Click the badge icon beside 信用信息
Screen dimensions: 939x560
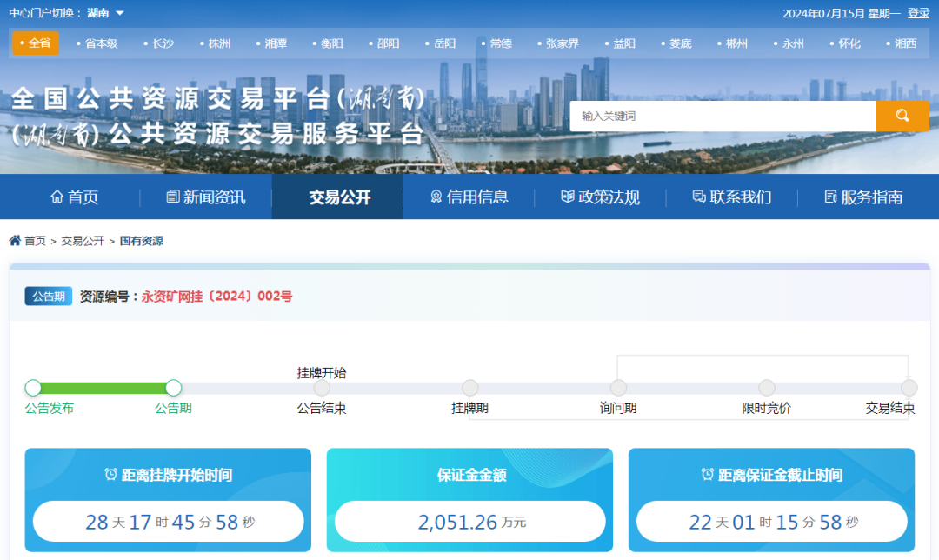point(436,197)
